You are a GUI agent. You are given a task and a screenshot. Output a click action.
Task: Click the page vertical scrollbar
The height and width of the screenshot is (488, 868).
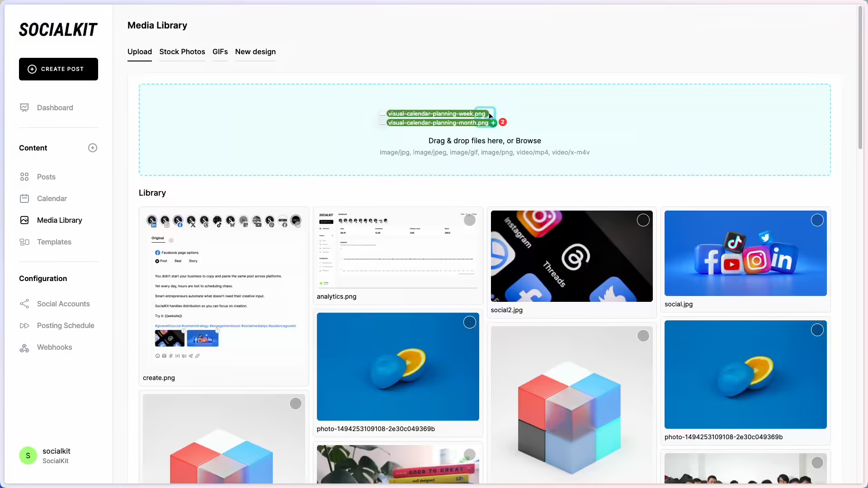pos(860,77)
